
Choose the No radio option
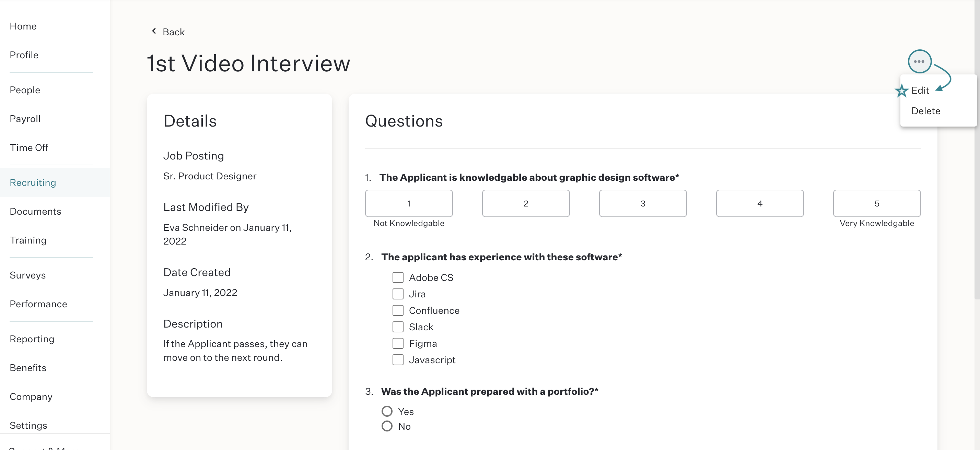pyautogui.click(x=386, y=426)
